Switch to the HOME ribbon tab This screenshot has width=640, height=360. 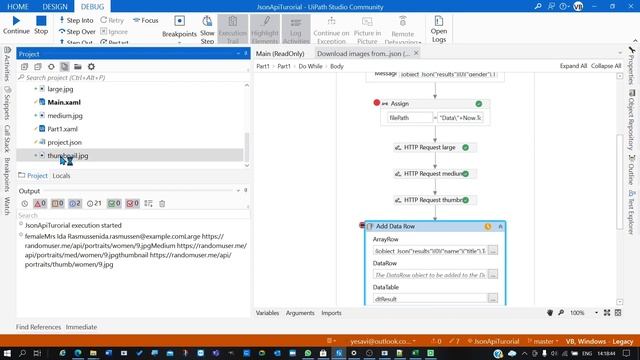(18, 7)
